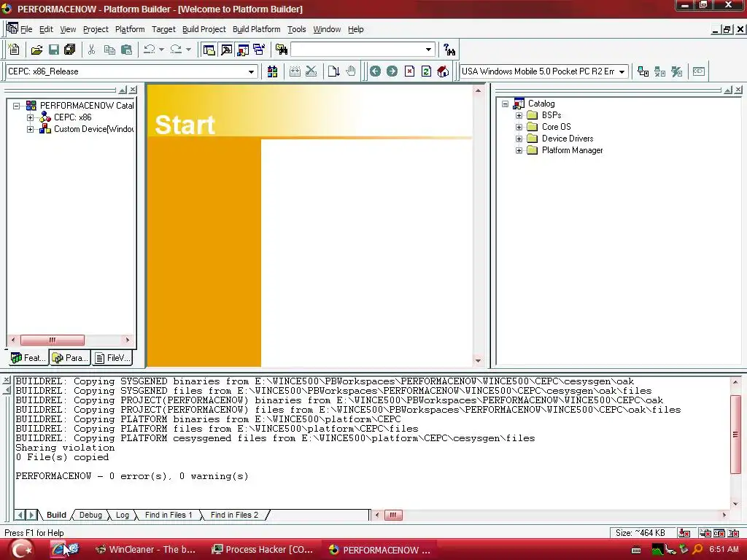Open the File menu

click(26, 29)
